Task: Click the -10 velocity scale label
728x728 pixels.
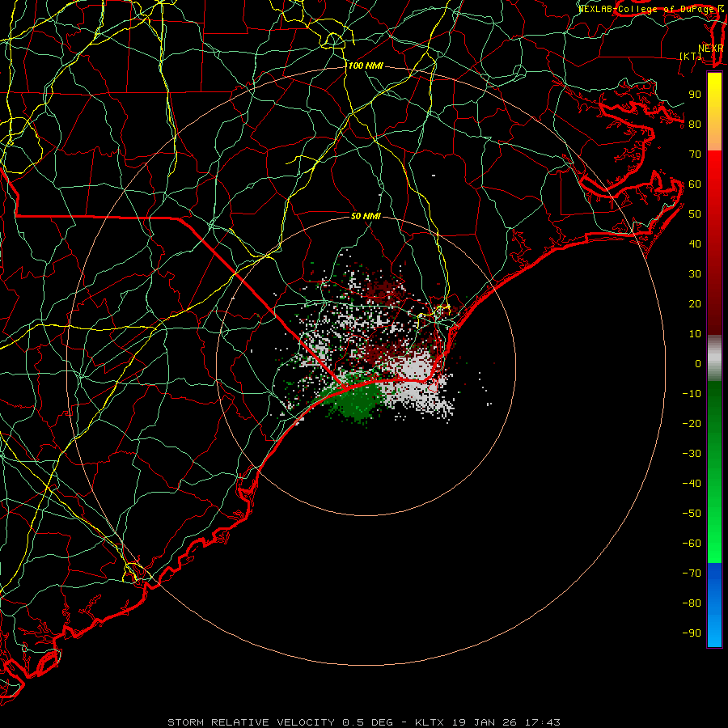Action: click(692, 394)
